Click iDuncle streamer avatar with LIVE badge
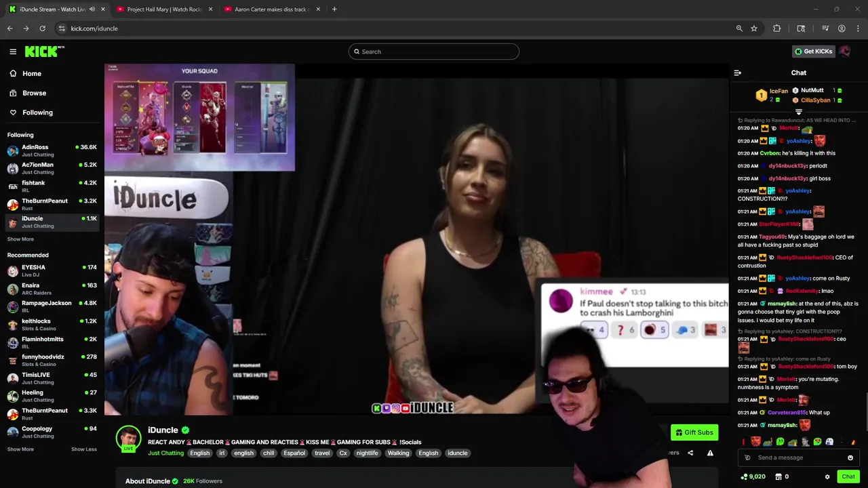This screenshot has height=488, width=868. pyautogui.click(x=128, y=439)
